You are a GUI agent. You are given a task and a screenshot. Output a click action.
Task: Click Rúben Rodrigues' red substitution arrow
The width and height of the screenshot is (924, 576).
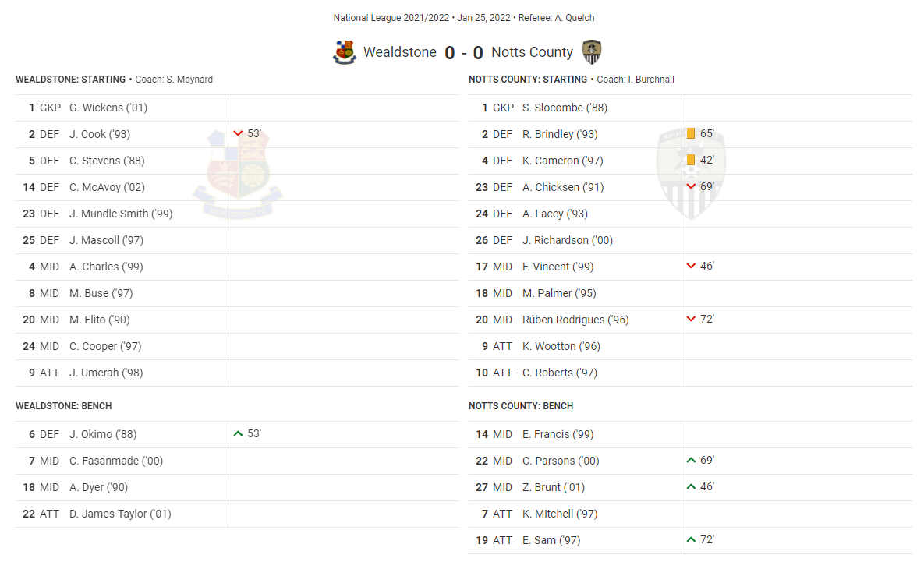pos(691,319)
